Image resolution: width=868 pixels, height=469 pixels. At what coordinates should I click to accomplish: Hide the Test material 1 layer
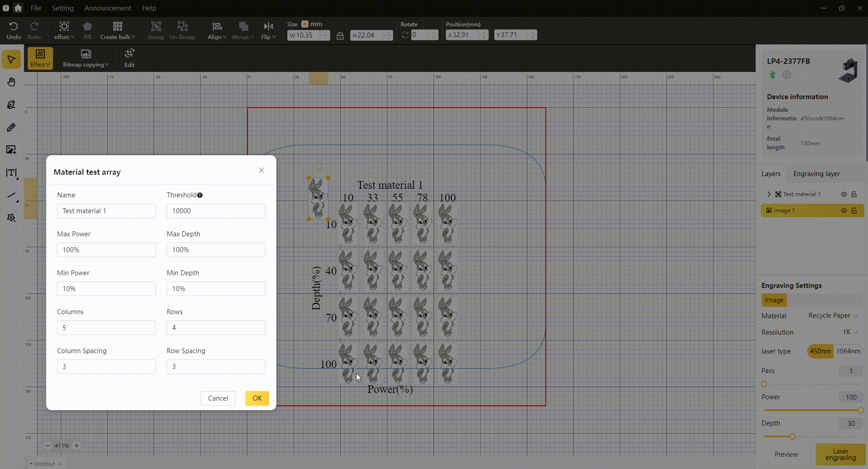click(844, 194)
